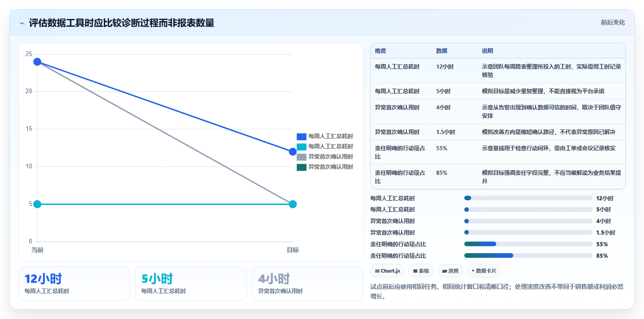The width and height of the screenshot is (644, 319).
Task: Open the Chart.js chip
Action: (387, 271)
